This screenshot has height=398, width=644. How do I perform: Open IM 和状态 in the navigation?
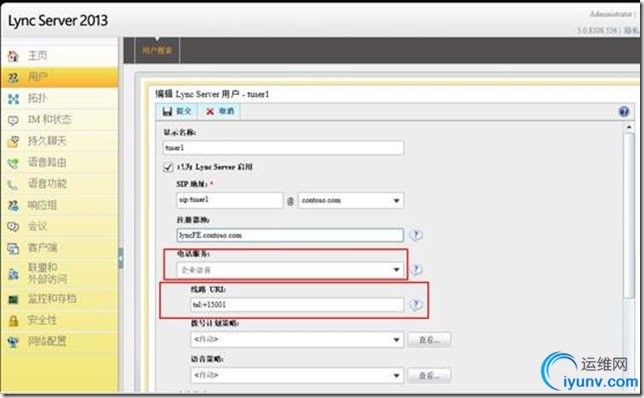pyautogui.click(x=49, y=120)
